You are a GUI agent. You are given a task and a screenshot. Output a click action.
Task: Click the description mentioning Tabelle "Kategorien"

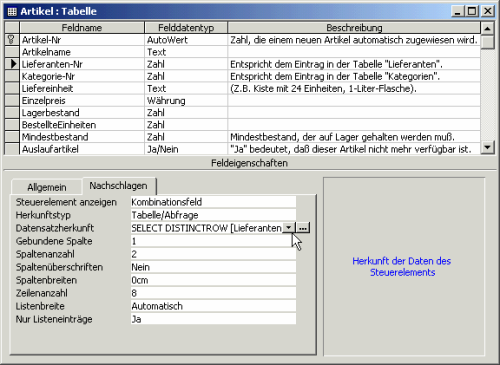coord(354,76)
